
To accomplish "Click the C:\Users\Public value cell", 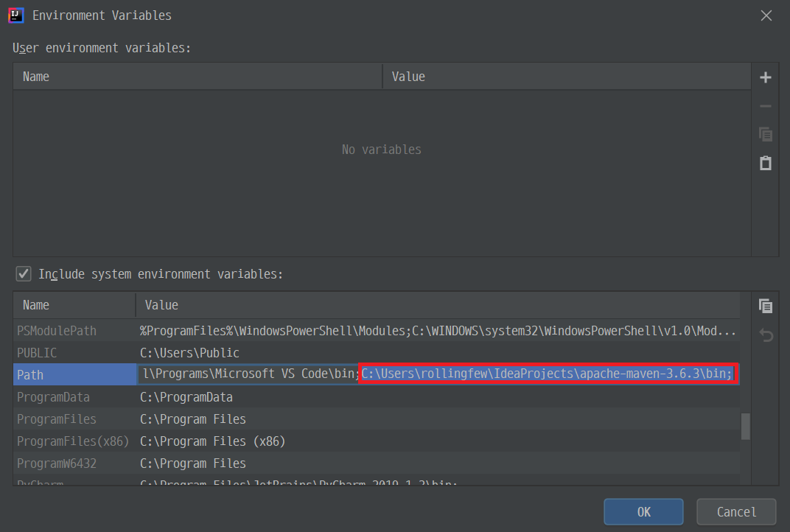I will pyautogui.click(x=189, y=353).
